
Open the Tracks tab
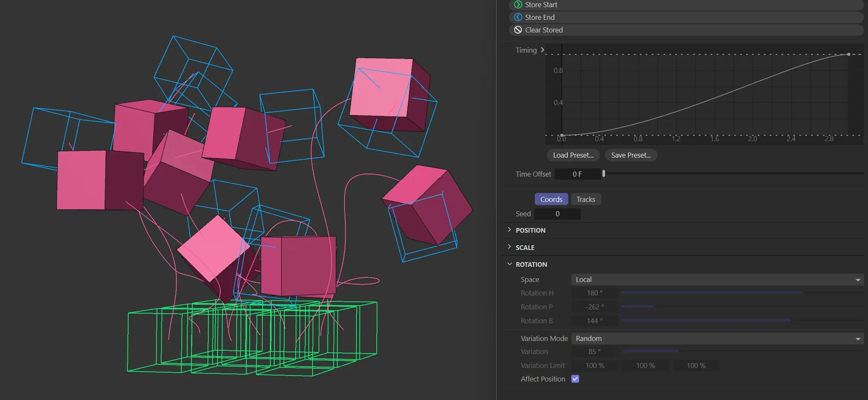[585, 199]
